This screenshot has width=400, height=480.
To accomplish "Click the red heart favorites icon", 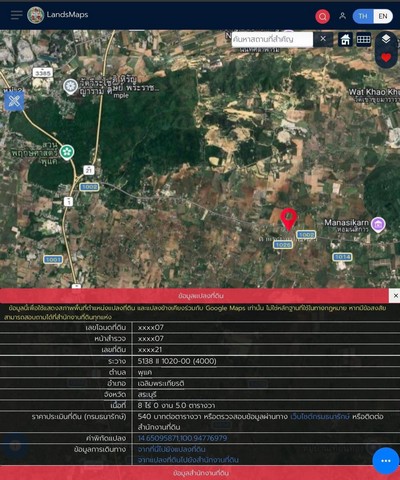I will point(386,58).
